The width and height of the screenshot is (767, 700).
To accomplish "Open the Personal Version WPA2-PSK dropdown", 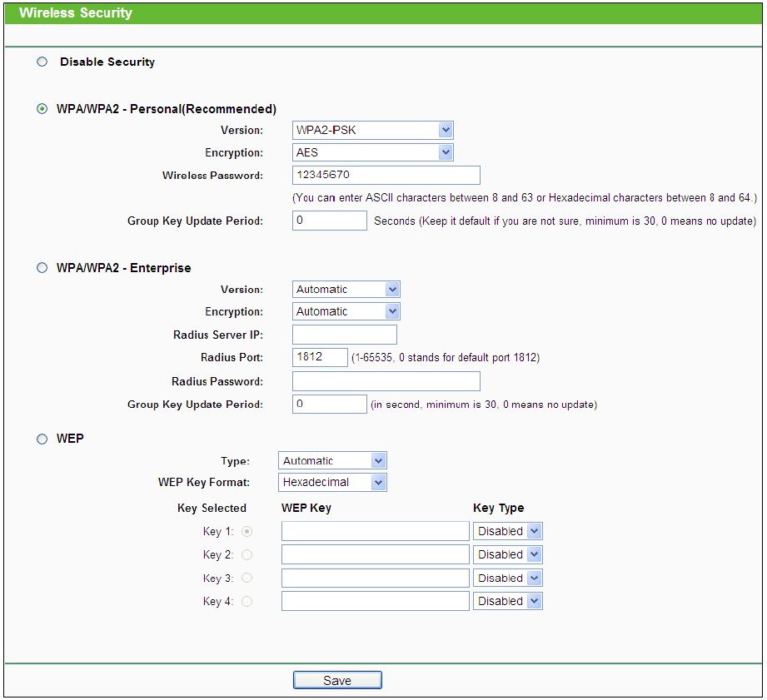I will click(373, 130).
